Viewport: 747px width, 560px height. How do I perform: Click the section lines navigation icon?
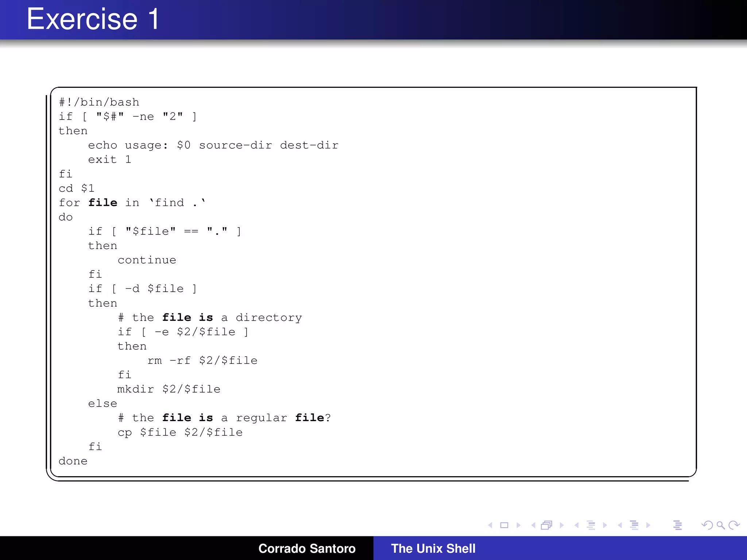pyautogui.click(x=634, y=525)
